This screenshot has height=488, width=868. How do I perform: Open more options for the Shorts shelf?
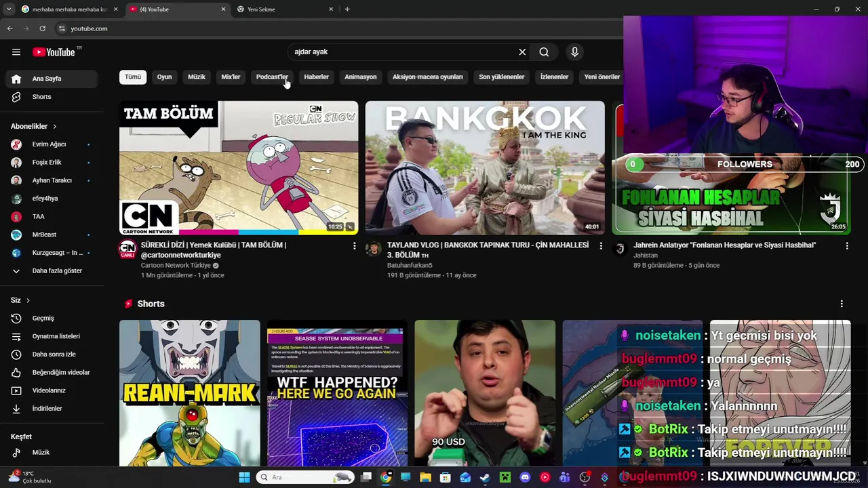coord(842,304)
